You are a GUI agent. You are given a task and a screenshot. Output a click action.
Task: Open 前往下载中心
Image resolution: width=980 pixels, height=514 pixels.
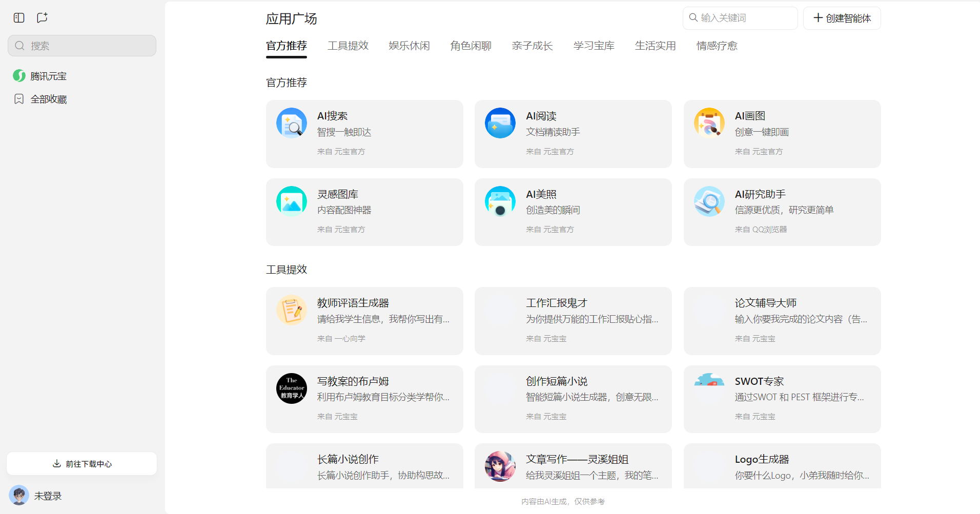pos(81,463)
